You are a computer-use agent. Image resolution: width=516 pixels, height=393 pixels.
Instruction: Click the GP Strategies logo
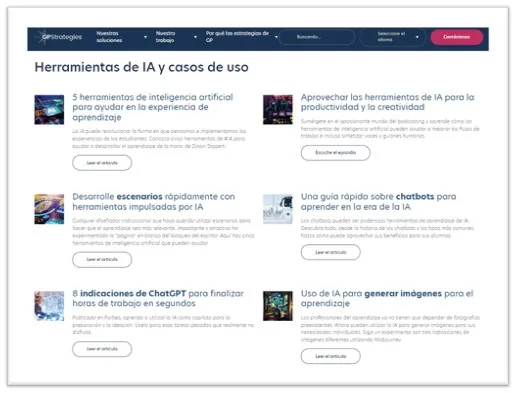60,37
